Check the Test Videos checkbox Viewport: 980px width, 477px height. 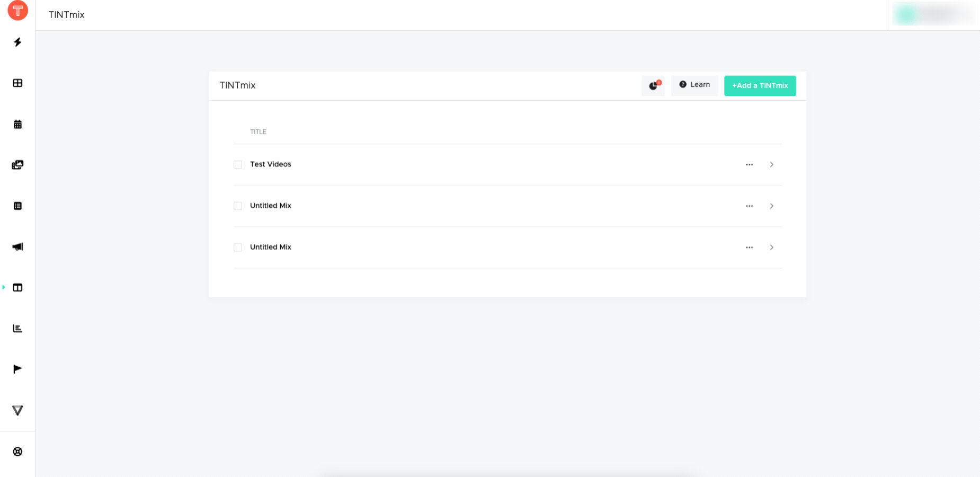click(238, 165)
